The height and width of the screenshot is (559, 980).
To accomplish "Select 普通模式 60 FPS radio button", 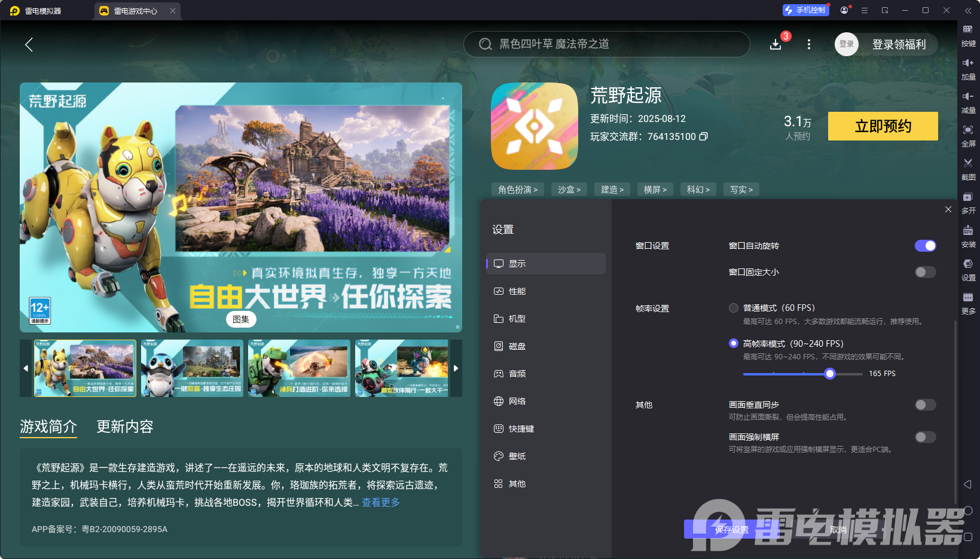I will pos(734,307).
